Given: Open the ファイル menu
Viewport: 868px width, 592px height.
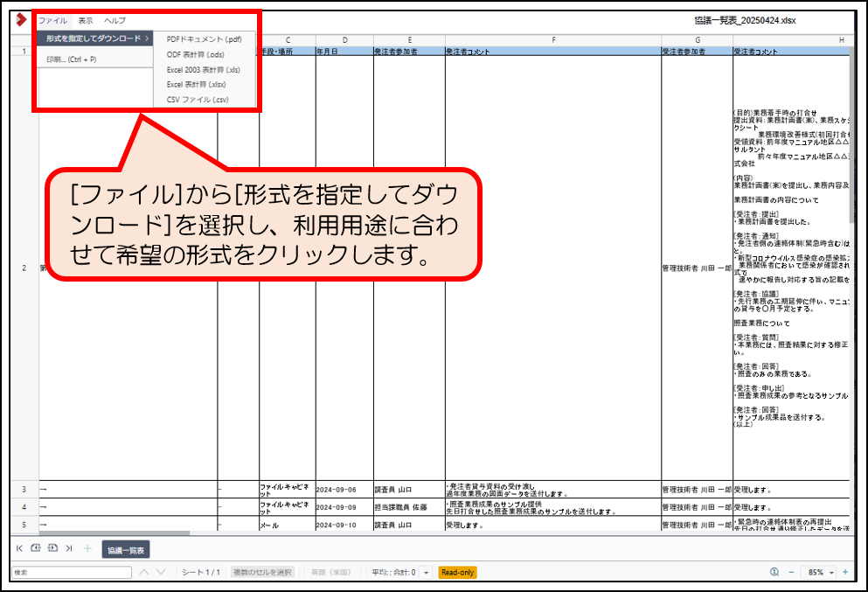Looking at the screenshot, I should point(52,20).
